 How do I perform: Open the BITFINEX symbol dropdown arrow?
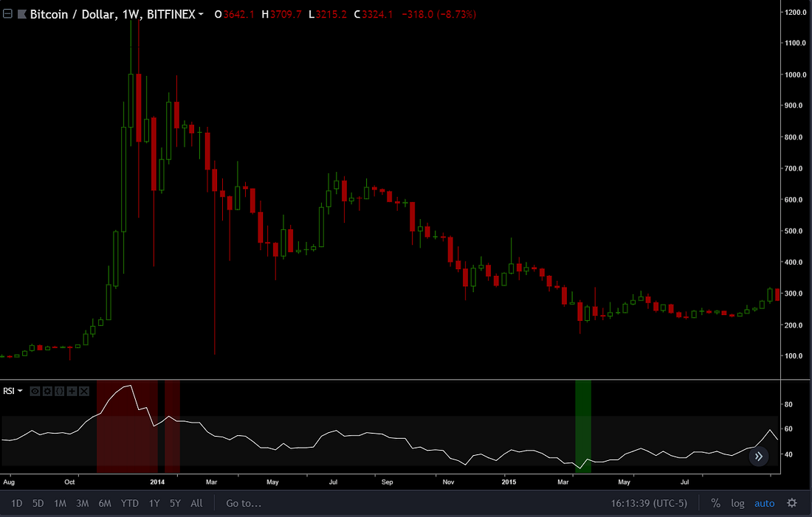point(202,15)
